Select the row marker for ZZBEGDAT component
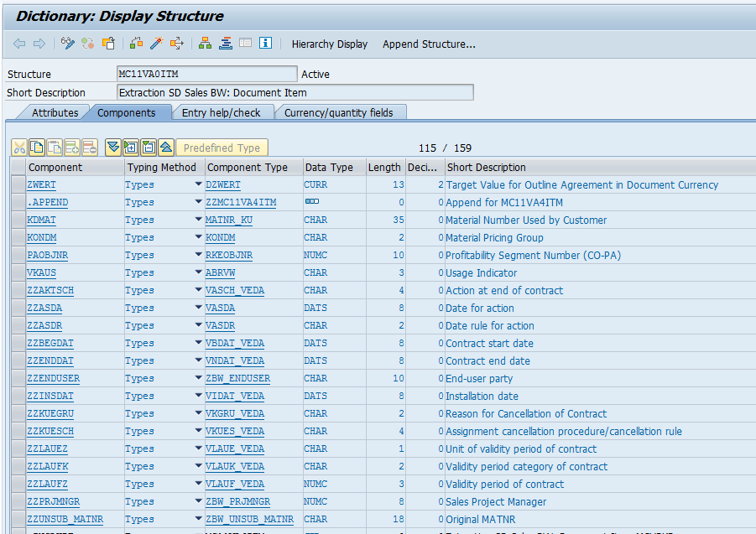 17,343
